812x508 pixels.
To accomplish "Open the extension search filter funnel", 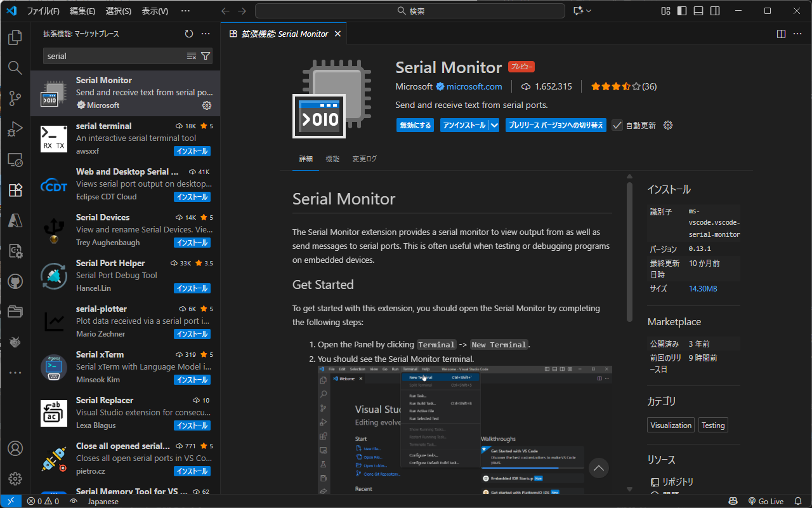I will coord(206,56).
